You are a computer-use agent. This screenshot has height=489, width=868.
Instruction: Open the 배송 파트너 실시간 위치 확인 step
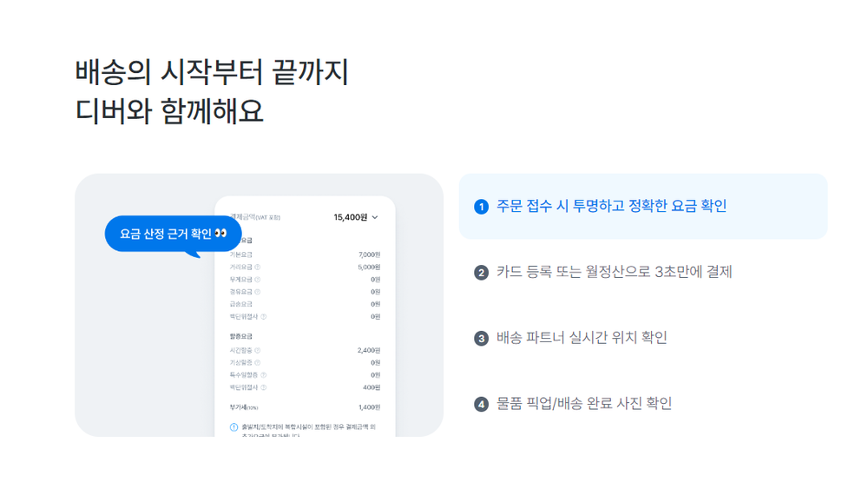coord(582,338)
